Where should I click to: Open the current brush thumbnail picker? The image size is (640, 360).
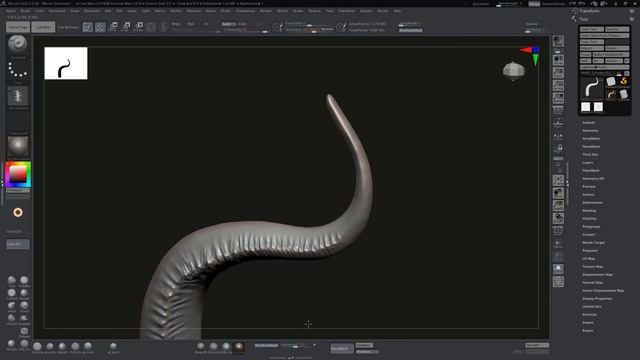click(18, 44)
